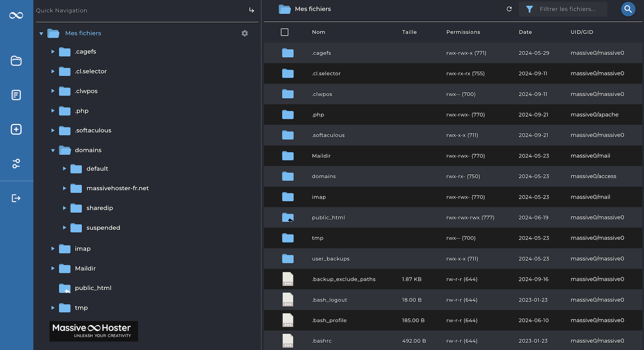Open the gear settings for Mes fichiers

click(x=245, y=33)
